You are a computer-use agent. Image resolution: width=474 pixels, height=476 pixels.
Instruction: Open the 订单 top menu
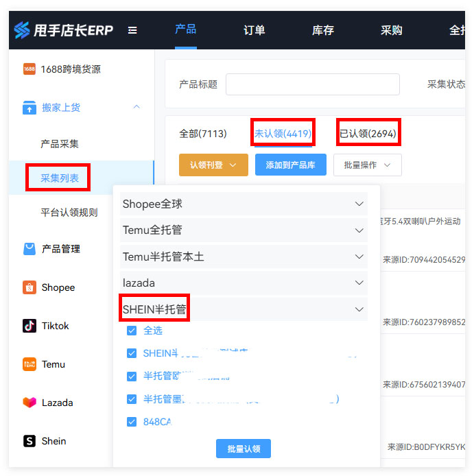tap(254, 30)
